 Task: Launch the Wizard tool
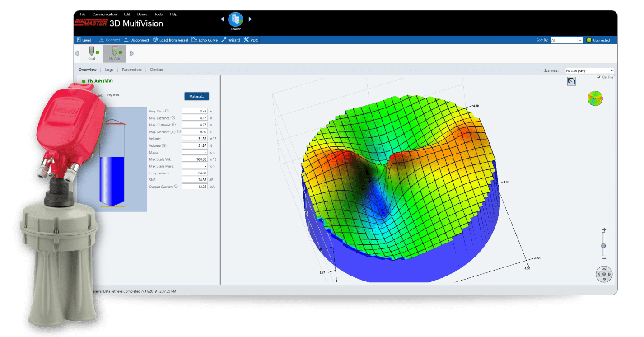click(231, 40)
